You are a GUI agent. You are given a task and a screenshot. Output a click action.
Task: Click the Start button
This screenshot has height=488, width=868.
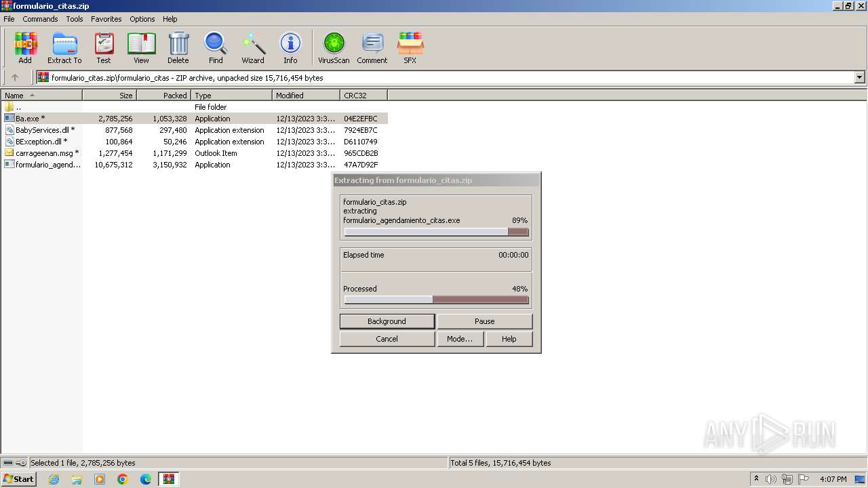[x=19, y=479]
